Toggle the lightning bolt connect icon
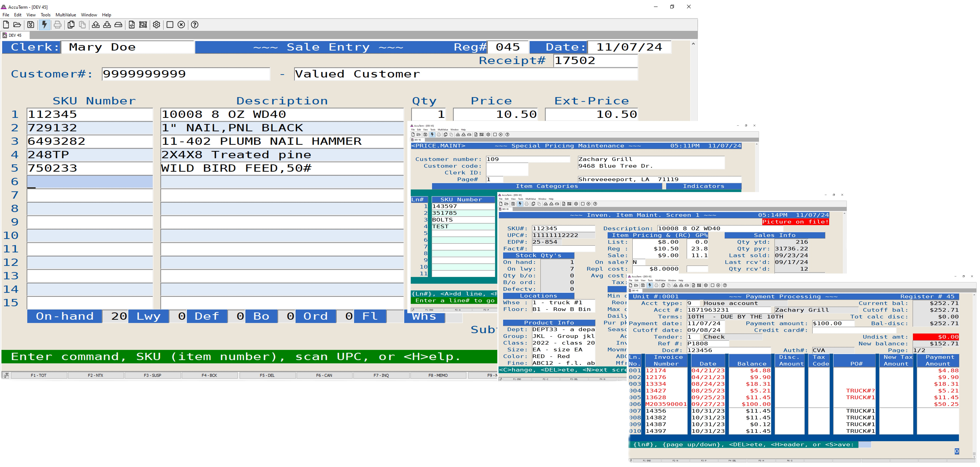Viewport: 980px width, 467px height. [x=45, y=25]
